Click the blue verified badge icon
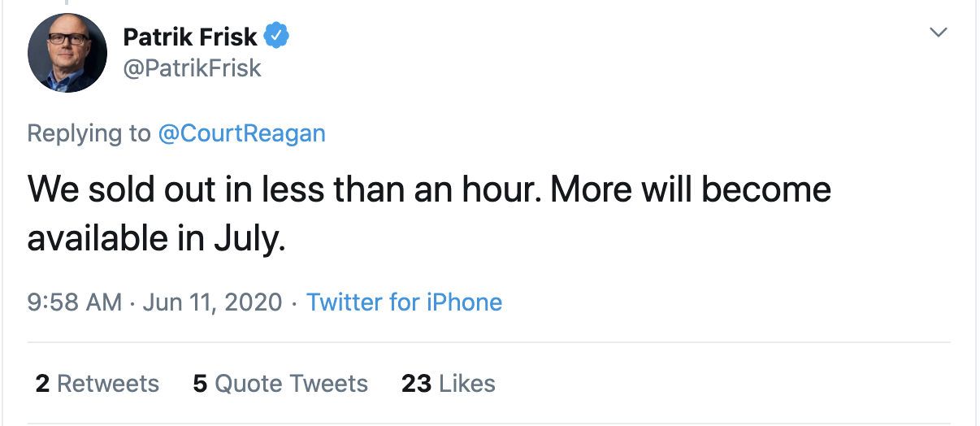 coord(278,37)
